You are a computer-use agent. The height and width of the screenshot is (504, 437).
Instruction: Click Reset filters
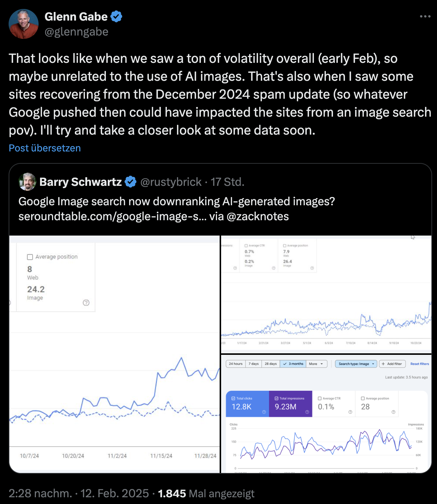(419, 363)
